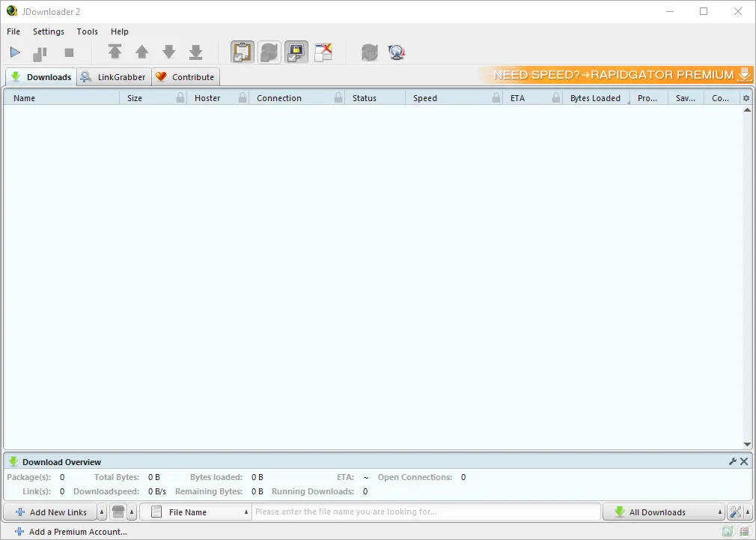The width and height of the screenshot is (756, 540).
Task: Close the Download Overview panel
Action: 744,461
